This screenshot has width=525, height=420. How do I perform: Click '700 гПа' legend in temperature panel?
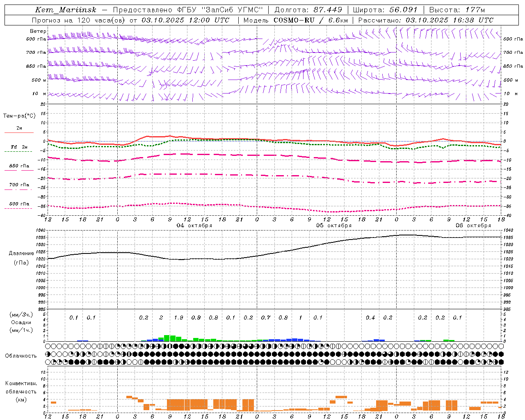click(x=19, y=185)
